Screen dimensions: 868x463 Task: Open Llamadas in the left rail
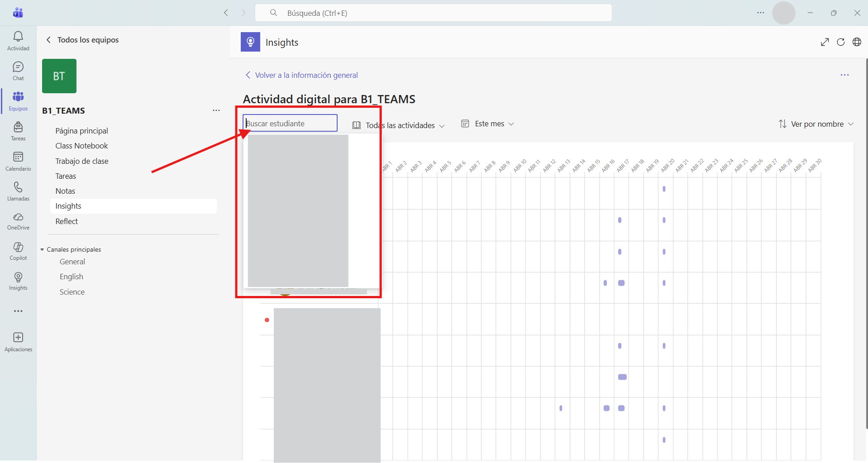(x=18, y=191)
